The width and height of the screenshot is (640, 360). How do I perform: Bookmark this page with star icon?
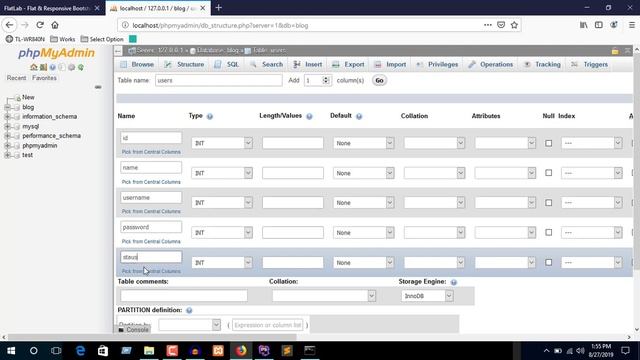pos(514,25)
